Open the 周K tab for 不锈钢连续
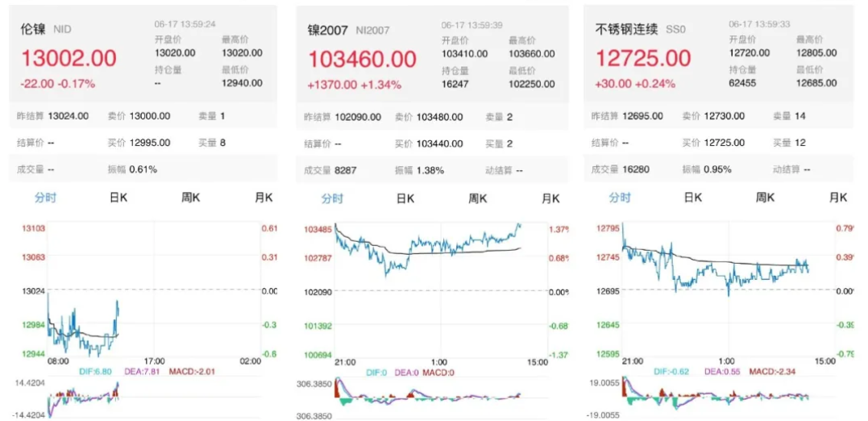This screenshot has width=868, height=421. click(x=766, y=198)
